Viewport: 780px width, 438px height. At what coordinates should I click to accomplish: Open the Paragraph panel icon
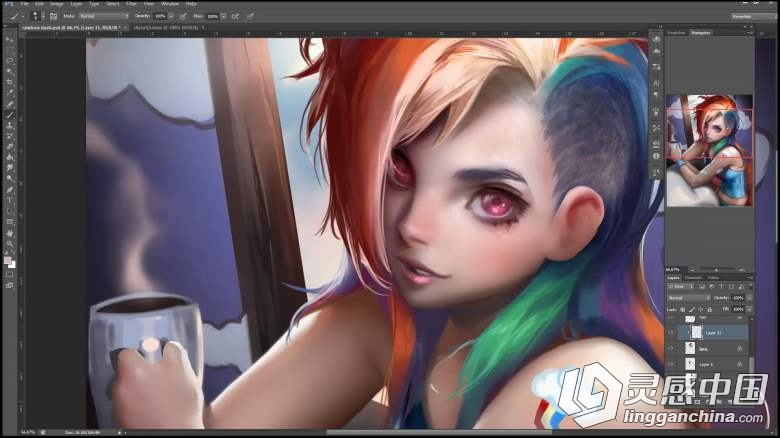[656, 94]
